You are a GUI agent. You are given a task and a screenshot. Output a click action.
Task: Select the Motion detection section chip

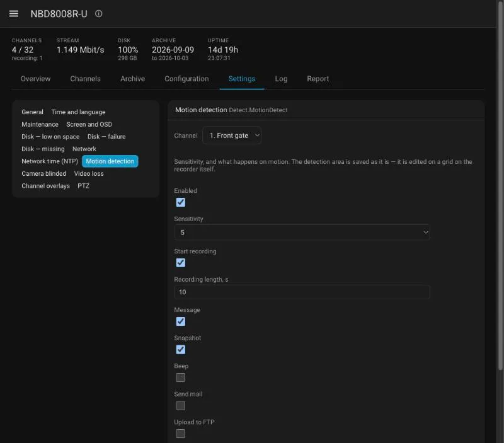point(110,161)
